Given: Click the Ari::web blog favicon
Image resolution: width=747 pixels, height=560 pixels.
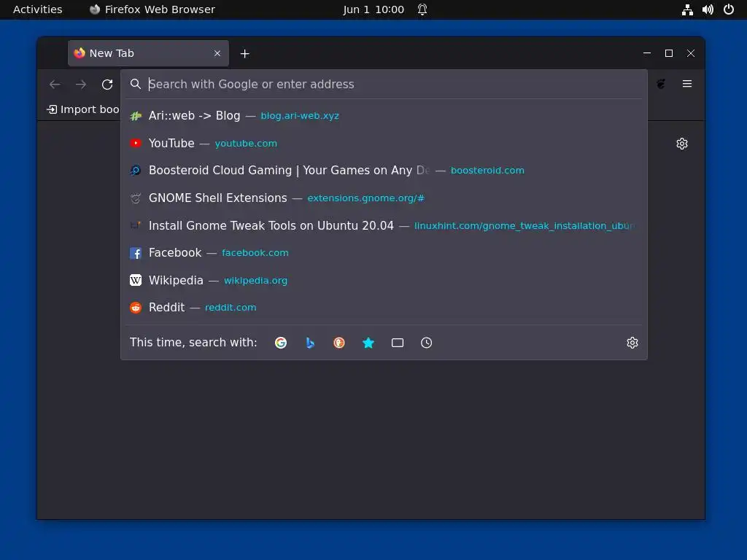Looking at the screenshot, I should coord(135,116).
